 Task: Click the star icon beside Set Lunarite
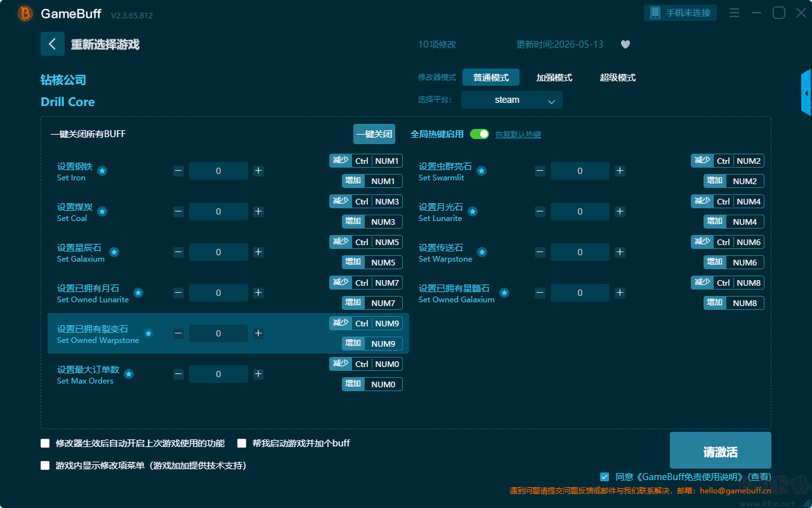473,211
